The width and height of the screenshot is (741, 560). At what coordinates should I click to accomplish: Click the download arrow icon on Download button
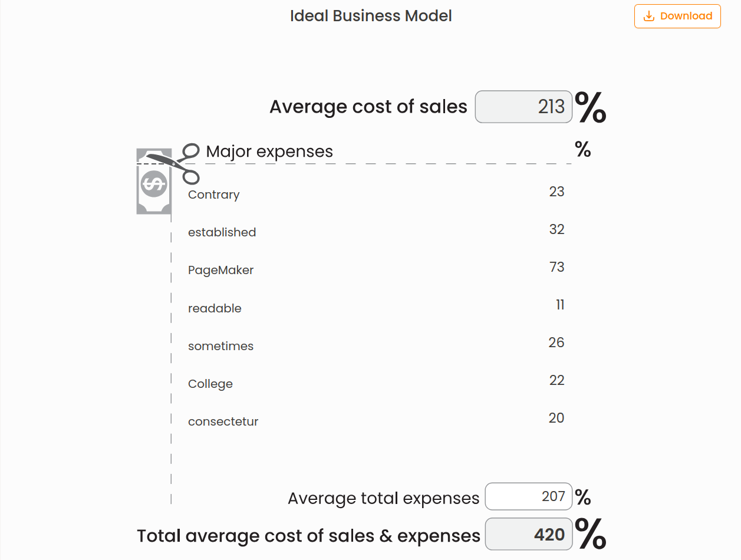tap(649, 16)
